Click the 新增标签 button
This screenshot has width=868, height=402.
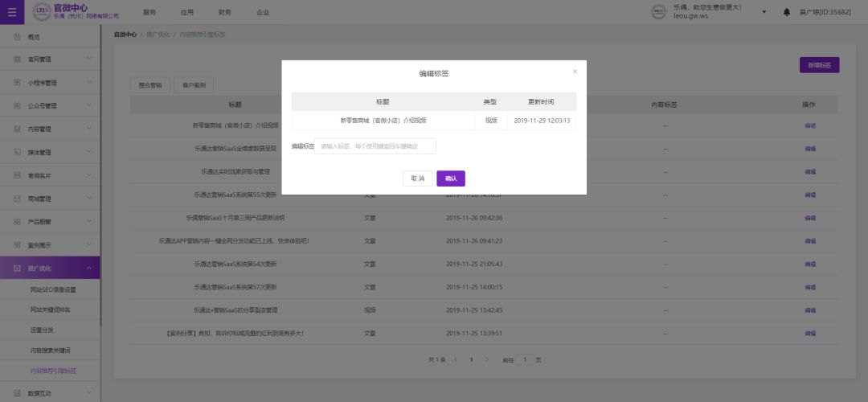click(819, 65)
